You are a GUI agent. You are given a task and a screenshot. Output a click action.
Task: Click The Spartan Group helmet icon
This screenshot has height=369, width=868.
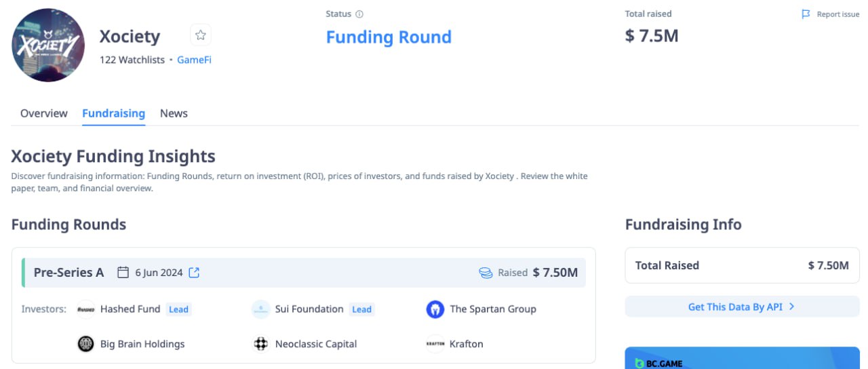435,309
